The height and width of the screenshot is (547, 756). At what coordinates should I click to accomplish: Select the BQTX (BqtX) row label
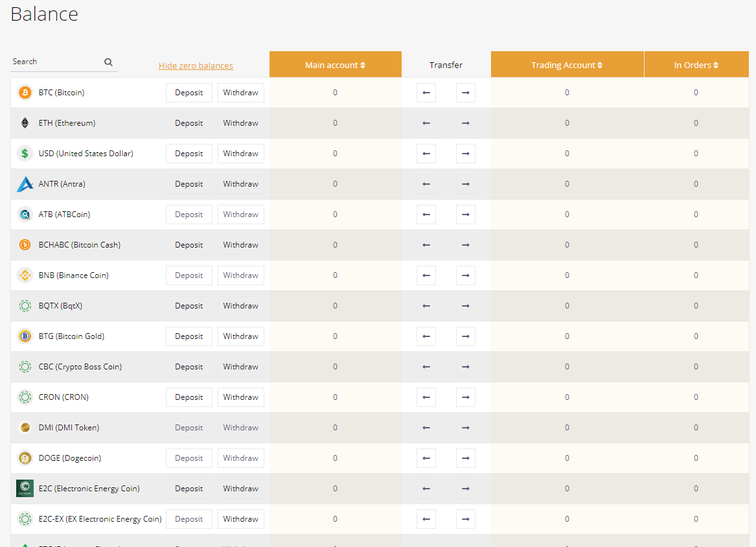(60, 306)
